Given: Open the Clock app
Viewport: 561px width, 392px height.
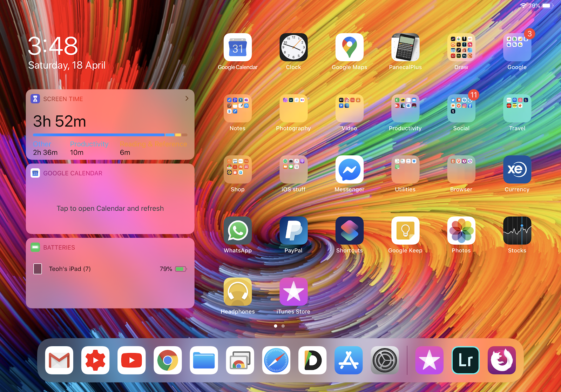Looking at the screenshot, I should [293, 47].
